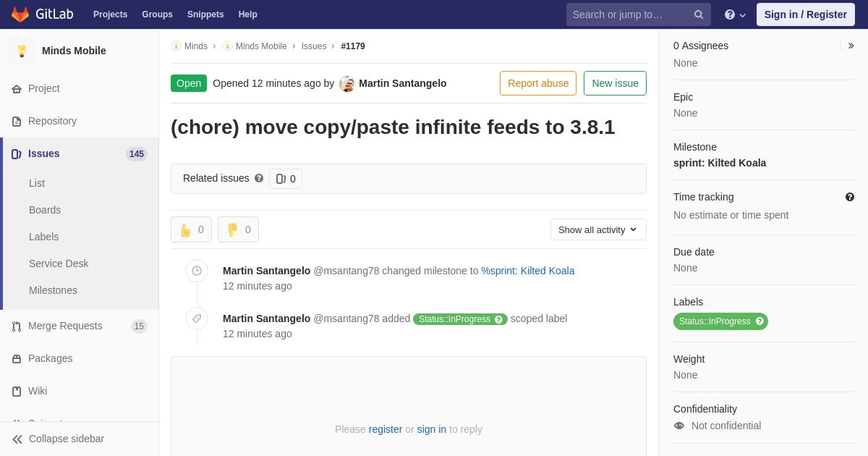Open the Show all activity dropdown
Image resolution: width=868 pixels, height=456 pixels.
click(x=598, y=229)
